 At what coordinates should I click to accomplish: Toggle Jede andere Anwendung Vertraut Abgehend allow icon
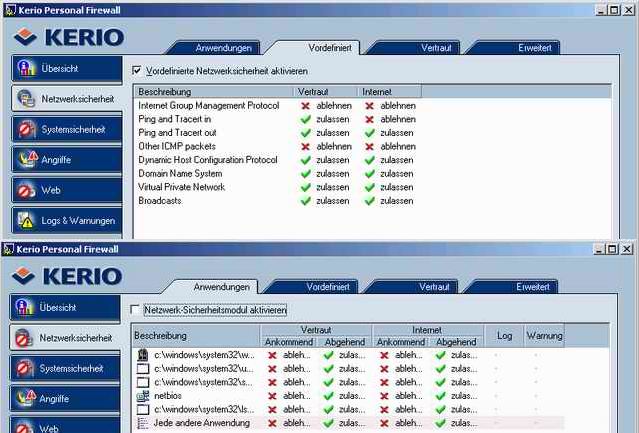coord(328,423)
